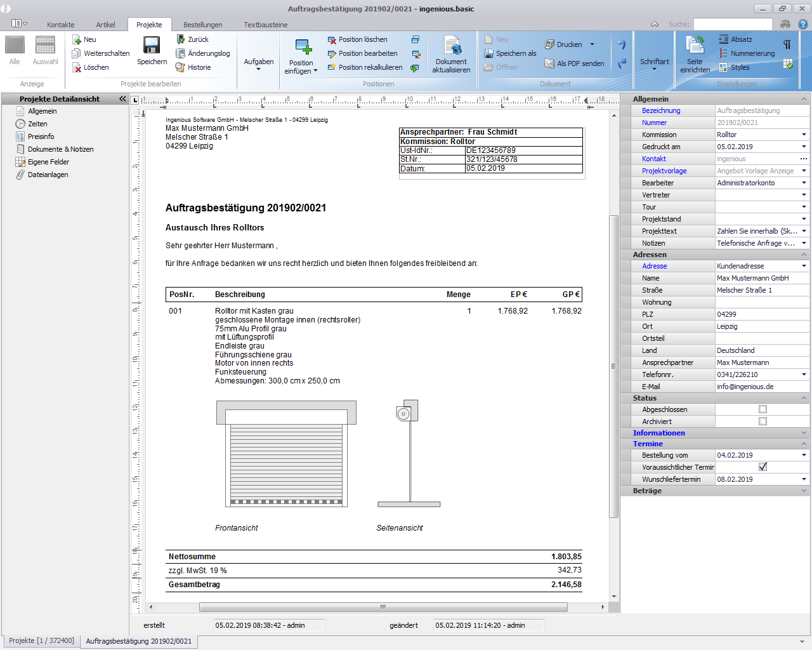Open Seite einrichten page setup
This screenshot has width=812, height=650.
695,54
